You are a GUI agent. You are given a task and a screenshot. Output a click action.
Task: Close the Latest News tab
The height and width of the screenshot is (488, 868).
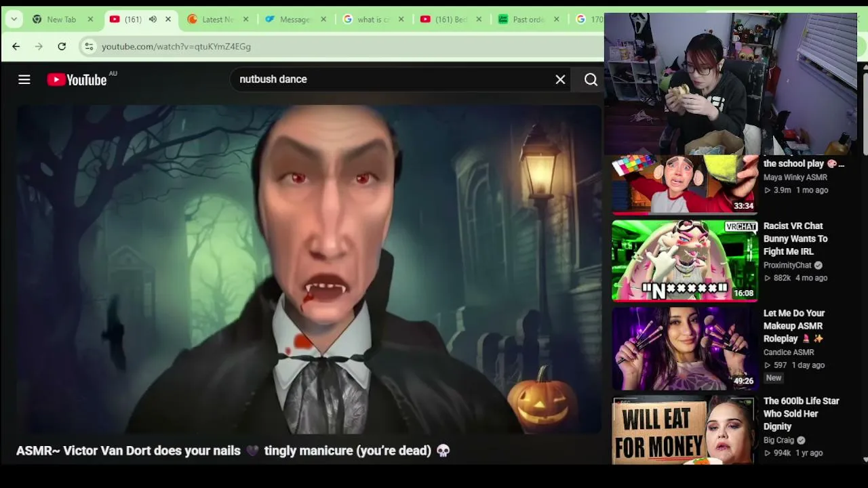[245, 19]
